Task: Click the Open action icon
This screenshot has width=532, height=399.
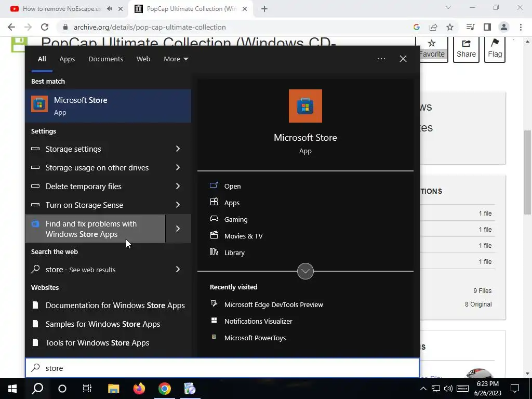Action: click(x=214, y=185)
